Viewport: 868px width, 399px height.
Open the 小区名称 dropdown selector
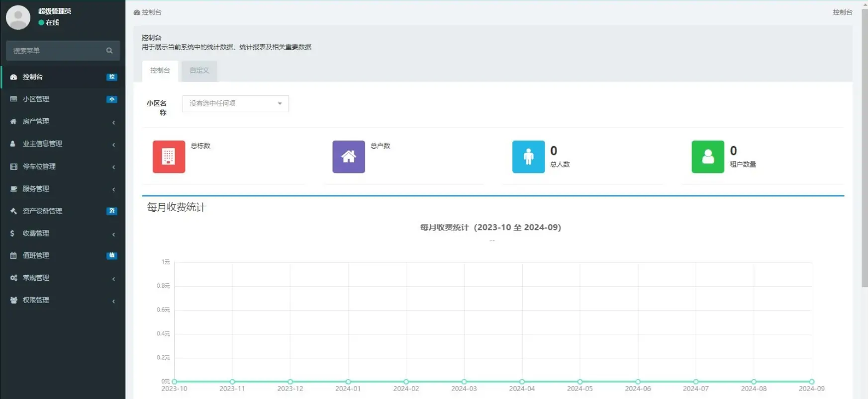pos(236,103)
